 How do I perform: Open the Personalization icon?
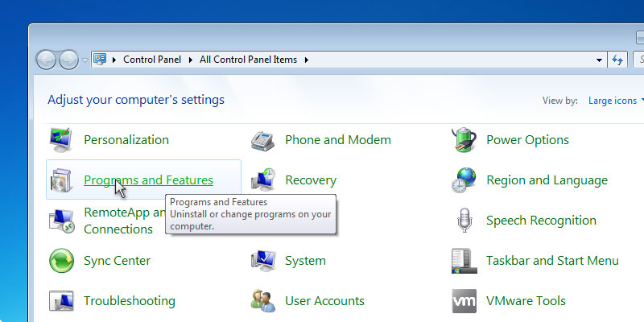(61, 140)
